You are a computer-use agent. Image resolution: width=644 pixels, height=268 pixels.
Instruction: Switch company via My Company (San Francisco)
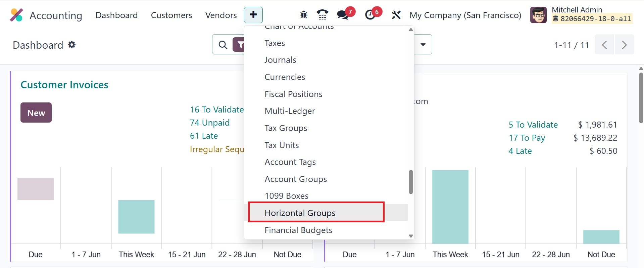click(x=465, y=15)
